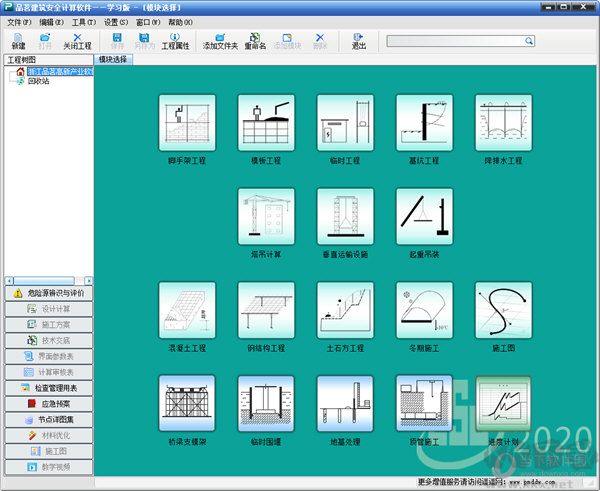
Task: Open the 塔吊计算 tower crane module
Action: pyautogui.click(x=266, y=217)
